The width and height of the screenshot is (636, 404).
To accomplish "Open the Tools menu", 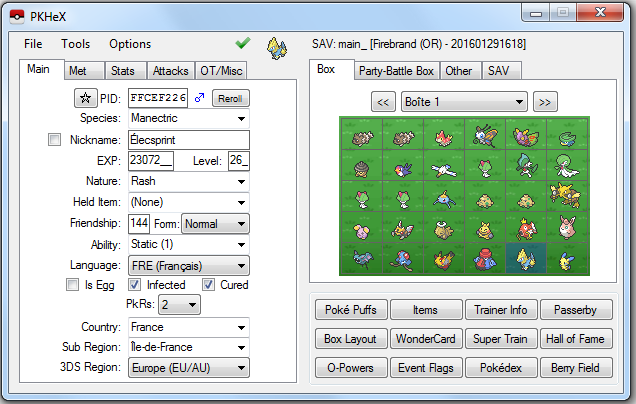I will point(75,44).
